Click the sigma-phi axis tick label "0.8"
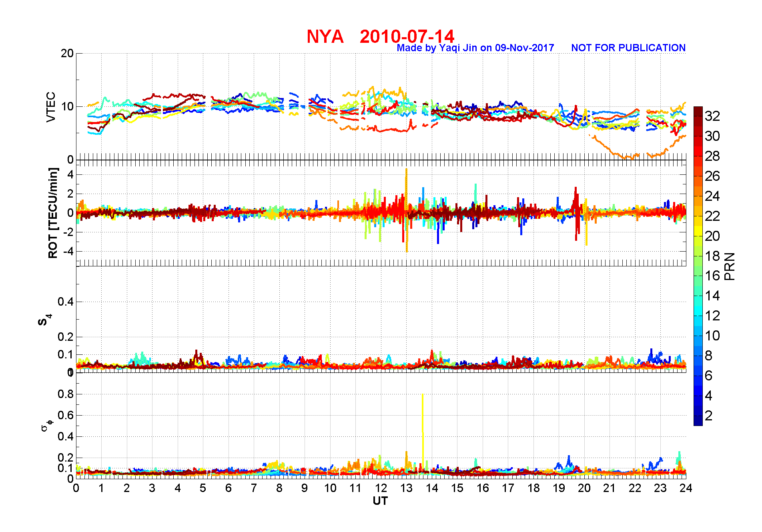762x532 pixels. click(x=66, y=394)
